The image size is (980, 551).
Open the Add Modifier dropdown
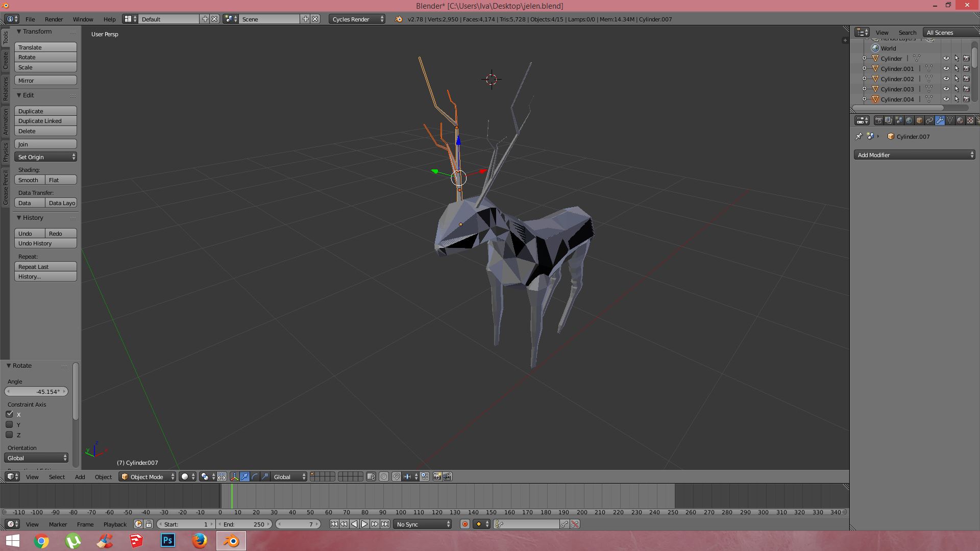coord(914,155)
